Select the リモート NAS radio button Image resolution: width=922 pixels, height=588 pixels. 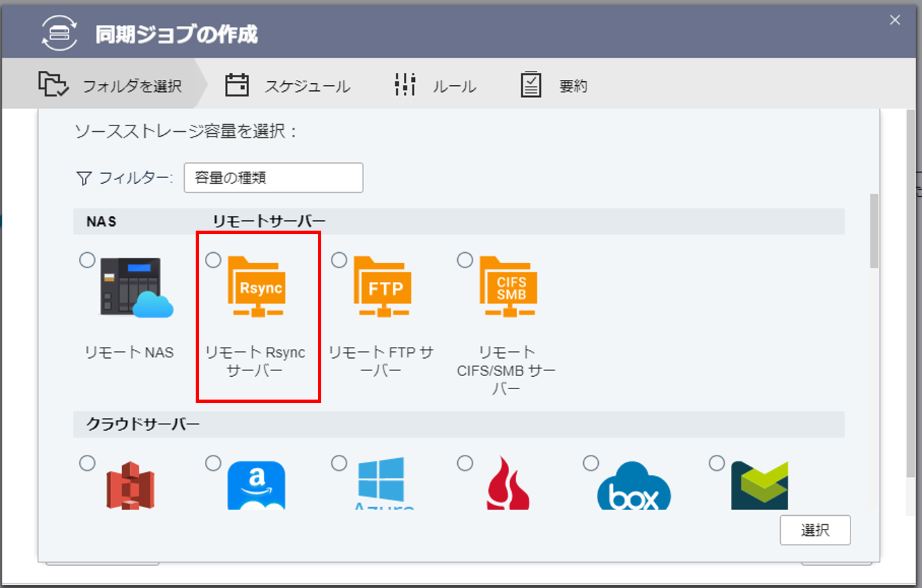point(87,261)
